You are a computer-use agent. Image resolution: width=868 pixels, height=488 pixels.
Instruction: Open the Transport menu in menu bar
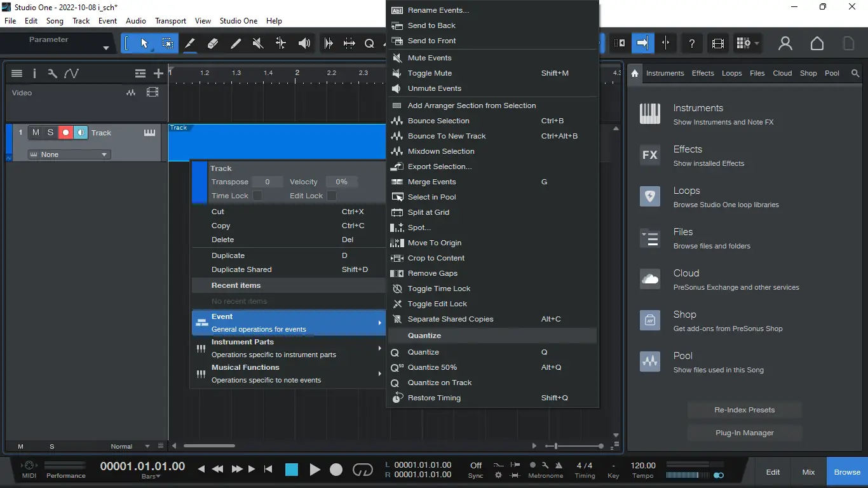[x=170, y=21]
